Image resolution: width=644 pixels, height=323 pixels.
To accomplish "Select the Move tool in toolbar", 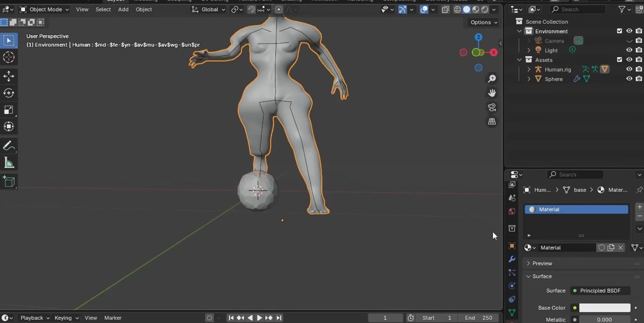I will pyautogui.click(x=9, y=76).
